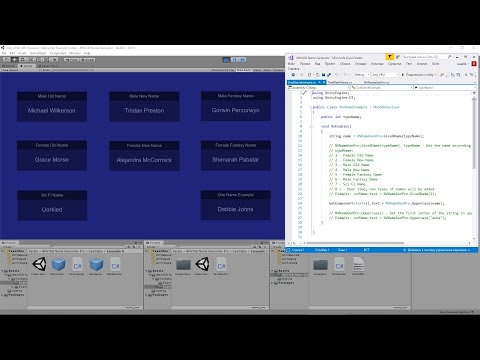Switch to the second Visual Studio editor tab
The width and height of the screenshot is (480, 360).
[x=340, y=82]
